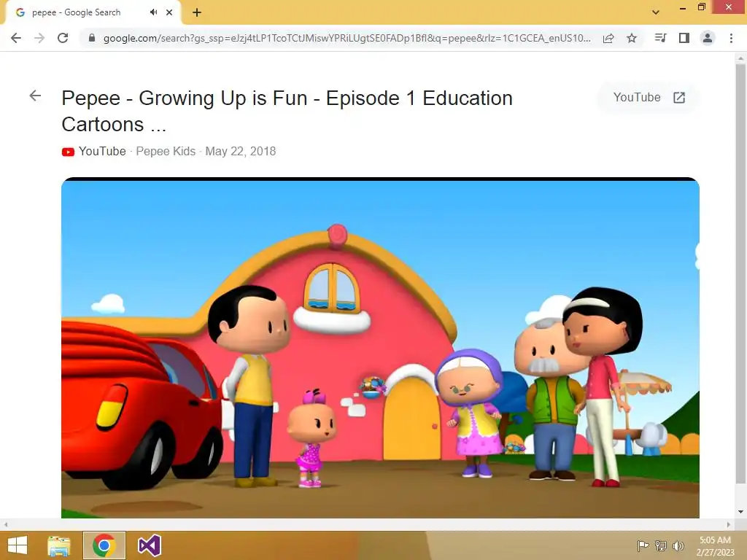The height and width of the screenshot is (560, 747).
Task: Select the pepee - Google Search tab
Action: pyautogui.click(x=93, y=12)
